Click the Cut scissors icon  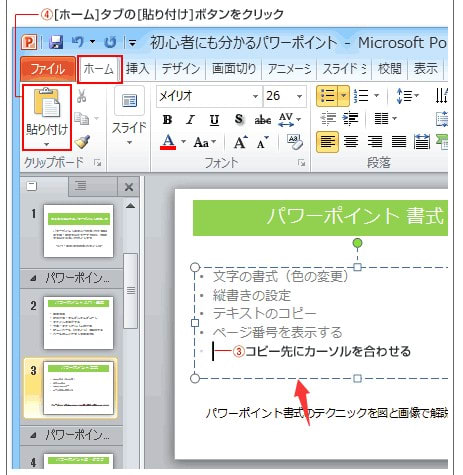point(82,96)
